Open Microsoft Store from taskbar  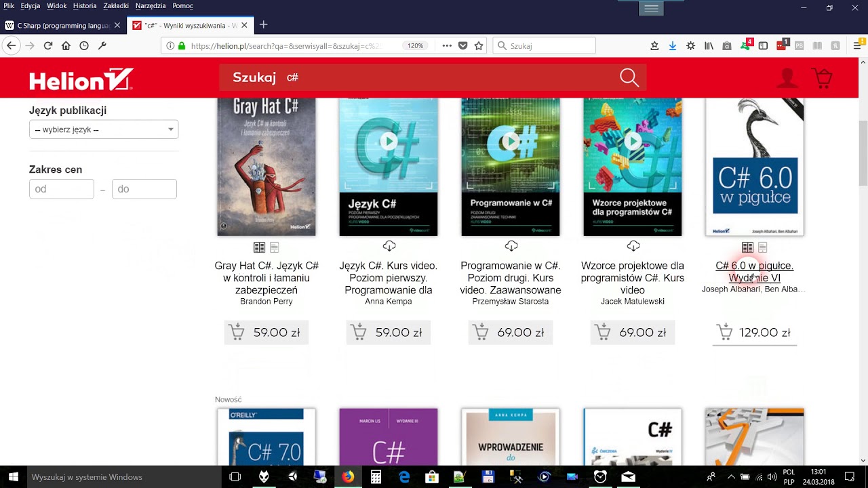pyautogui.click(x=432, y=476)
